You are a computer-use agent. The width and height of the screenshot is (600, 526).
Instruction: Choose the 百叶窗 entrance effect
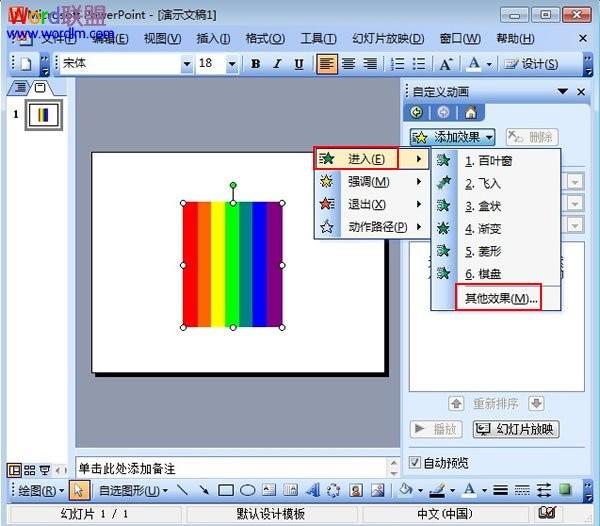496,161
